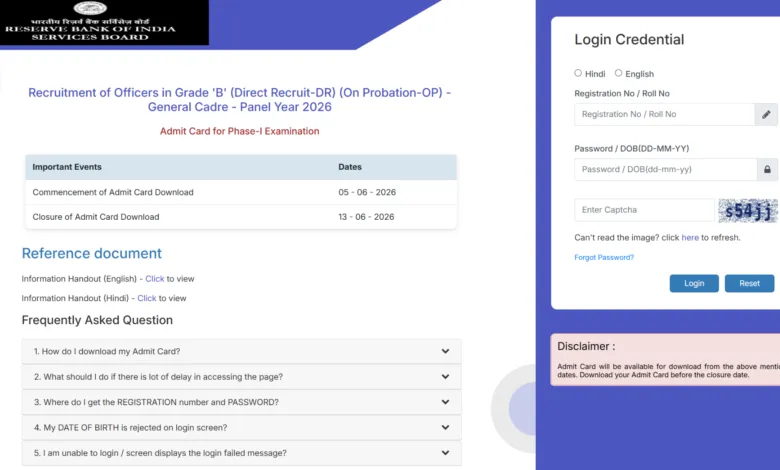Viewport: 780px width, 470px height.
Task: Expand FAQ 5 about login failed message
Action: coord(241,453)
